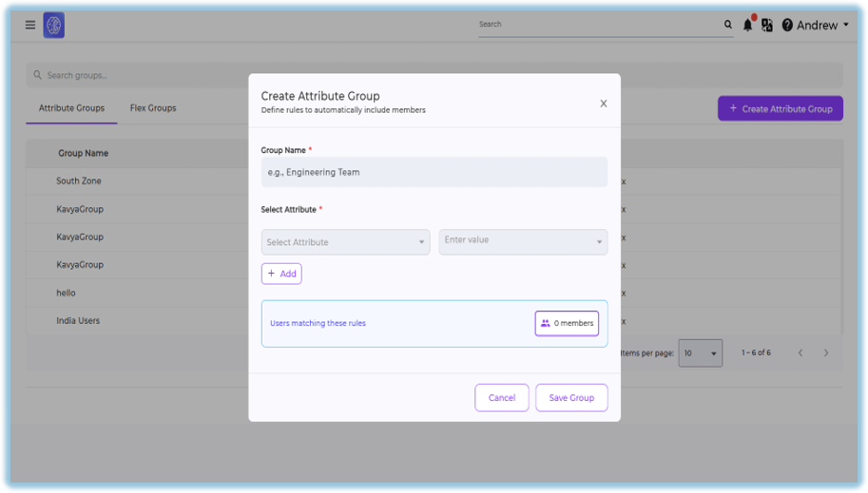
Task: Go to the next page arrow
Action: tap(826, 352)
